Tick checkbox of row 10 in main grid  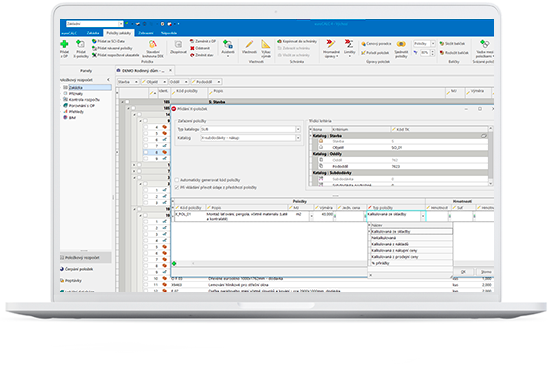[146, 278]
